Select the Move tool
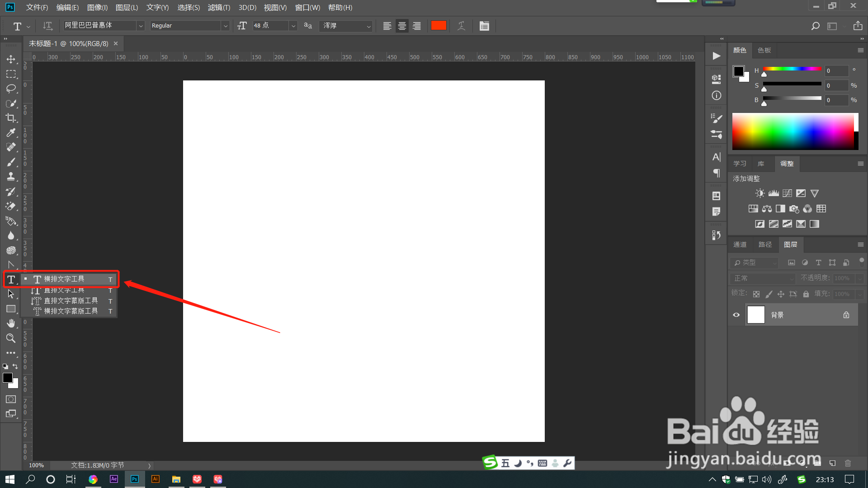 11,59
